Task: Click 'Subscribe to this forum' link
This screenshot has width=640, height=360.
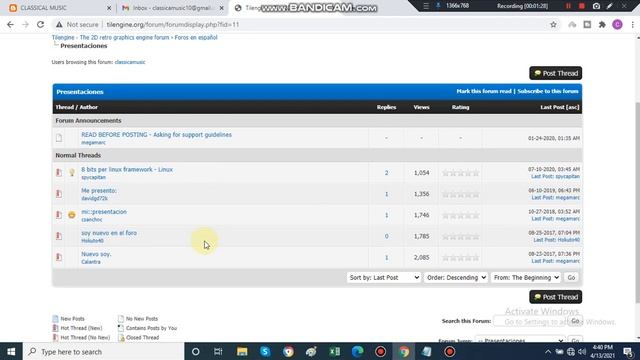Action: 548,91
